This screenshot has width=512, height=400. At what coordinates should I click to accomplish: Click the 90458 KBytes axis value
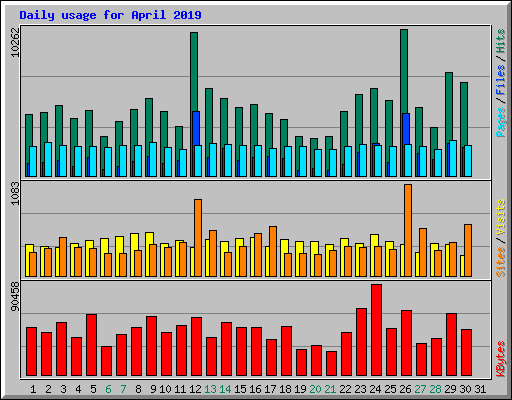tap(15, 297)
